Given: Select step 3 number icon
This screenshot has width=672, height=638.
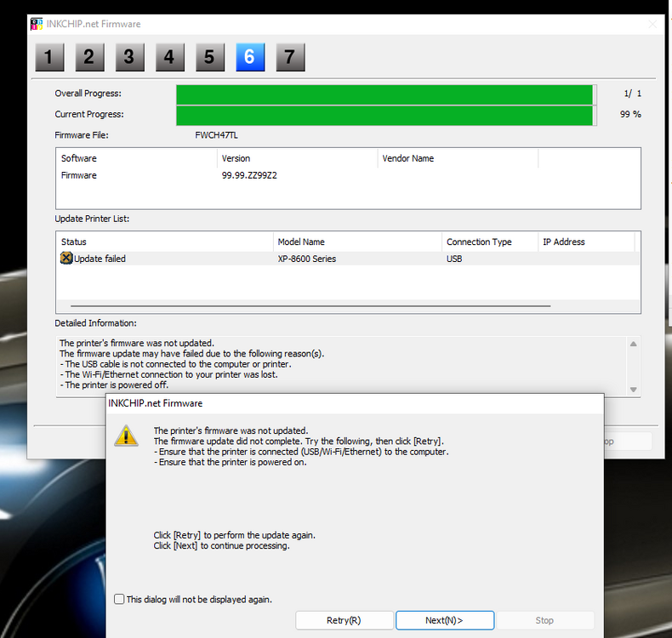Looking at the screenshot, I should tap(129, 57).
